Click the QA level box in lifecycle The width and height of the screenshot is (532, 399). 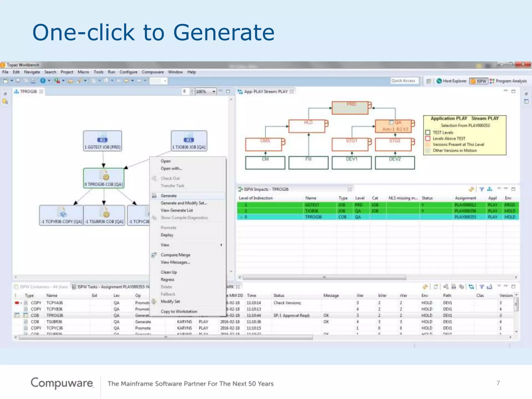(x=393, y=126)
